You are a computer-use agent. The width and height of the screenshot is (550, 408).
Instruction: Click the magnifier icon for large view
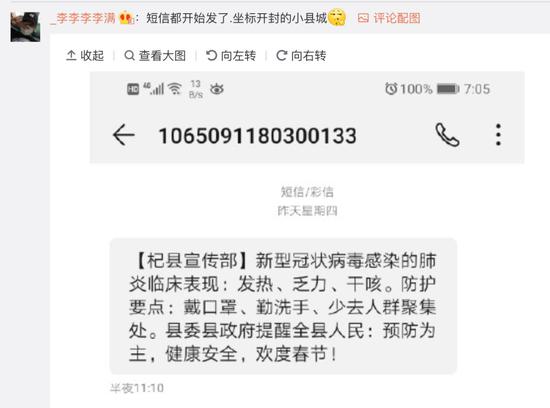click(129, 55)
